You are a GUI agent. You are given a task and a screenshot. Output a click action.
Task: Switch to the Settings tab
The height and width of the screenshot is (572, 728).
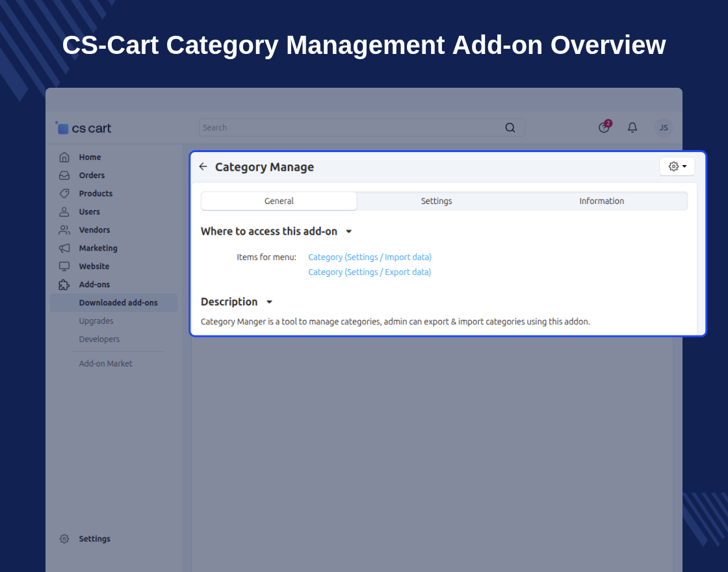(436, 201)
